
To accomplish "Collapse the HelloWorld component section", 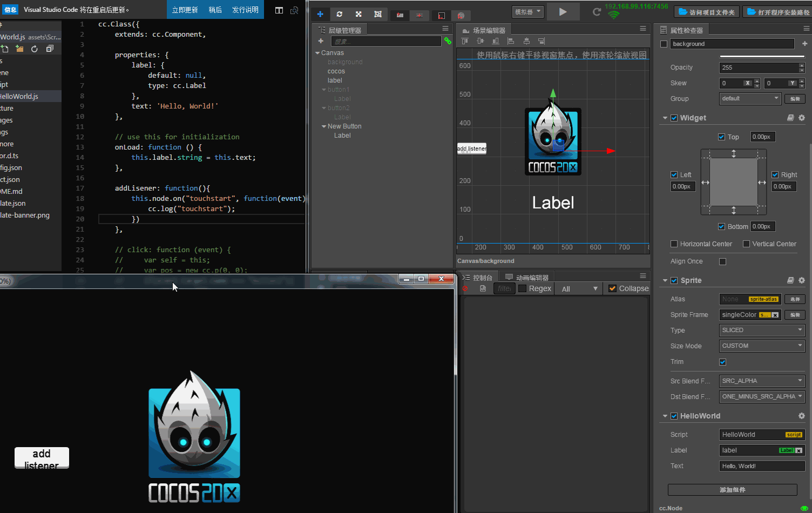I will point(665,416).
